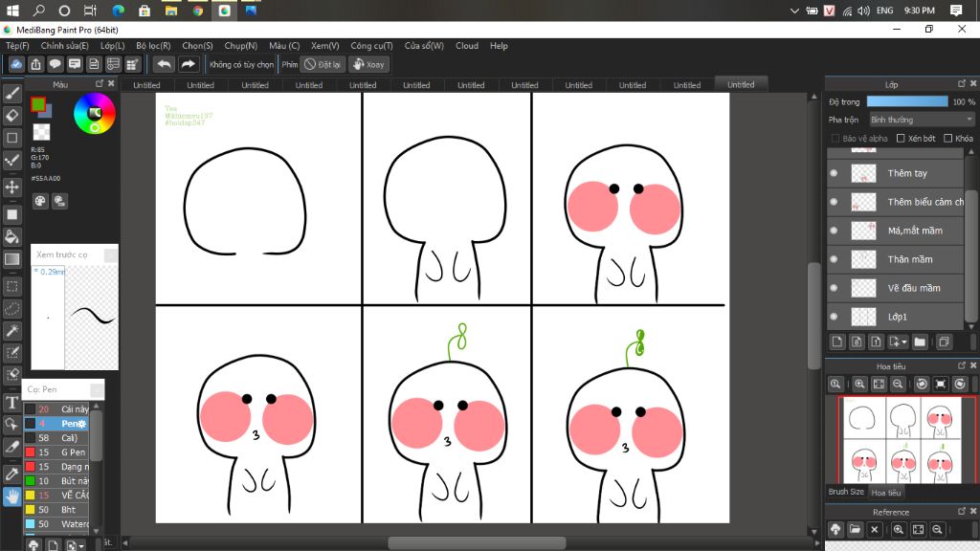Open Windows Start menu
980x551 pixels.
[x=12, y=11]
